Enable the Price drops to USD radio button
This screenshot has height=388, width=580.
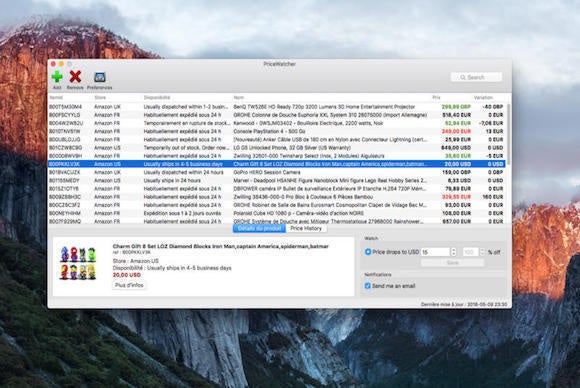[x=368, y=252]
